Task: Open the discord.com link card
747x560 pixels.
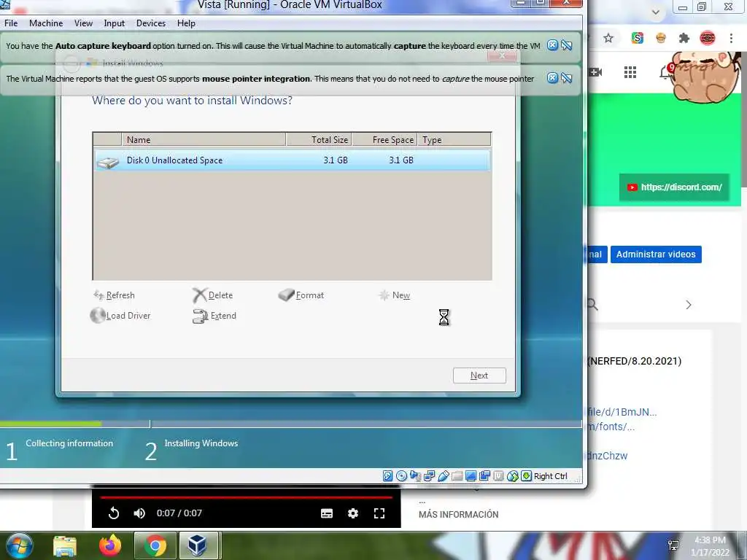Action: 674,187
